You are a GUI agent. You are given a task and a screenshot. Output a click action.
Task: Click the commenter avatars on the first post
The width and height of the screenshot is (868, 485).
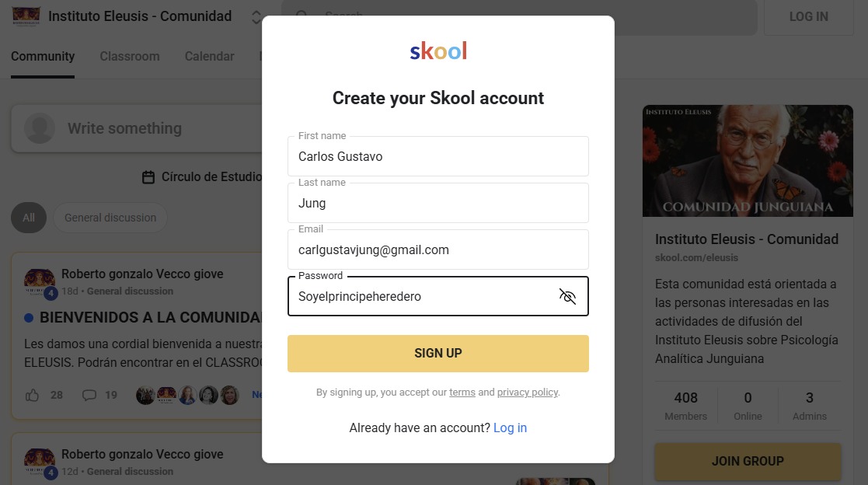(x=187, y=395)
